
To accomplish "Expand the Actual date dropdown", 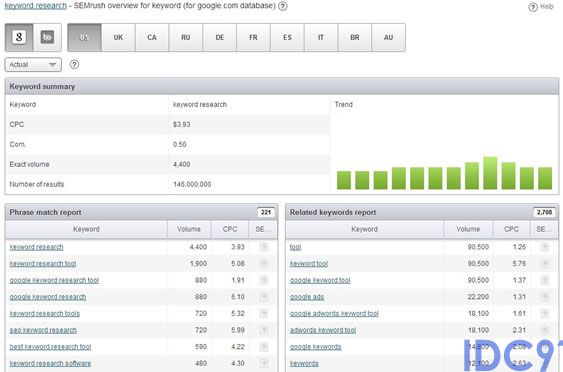I will (x=33, y=65).
